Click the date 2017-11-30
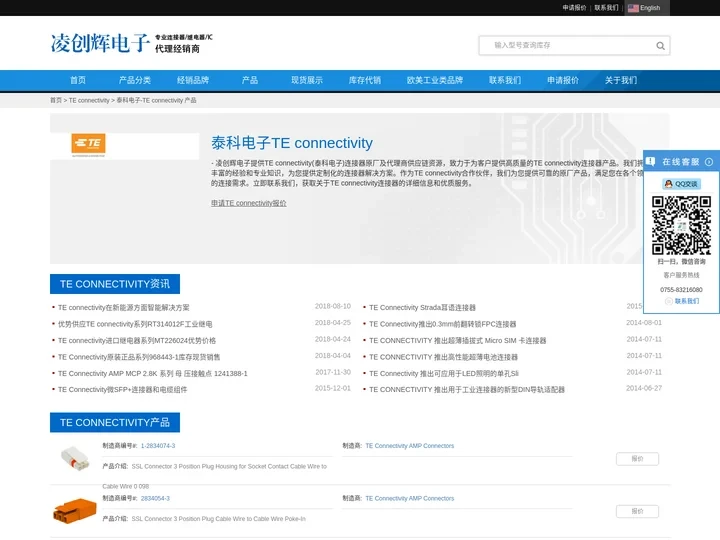The width and height of the screenshot is (720, 540). coord(333,372)
